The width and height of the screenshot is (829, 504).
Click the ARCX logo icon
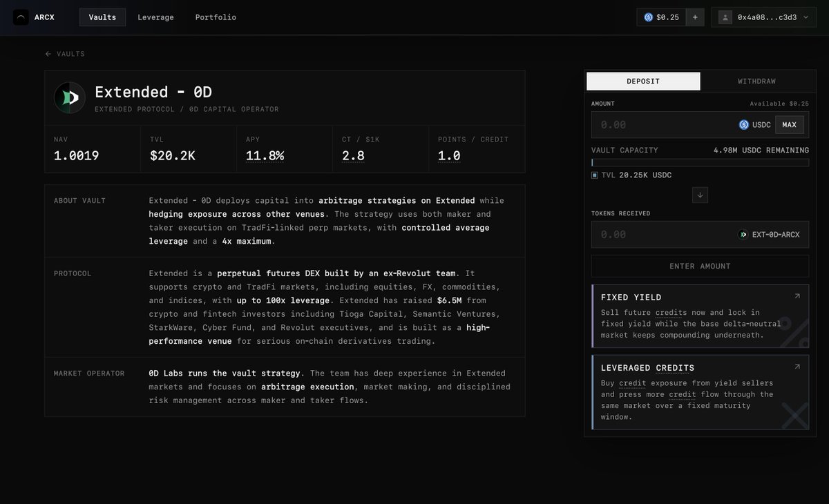[x=21, y=17]
